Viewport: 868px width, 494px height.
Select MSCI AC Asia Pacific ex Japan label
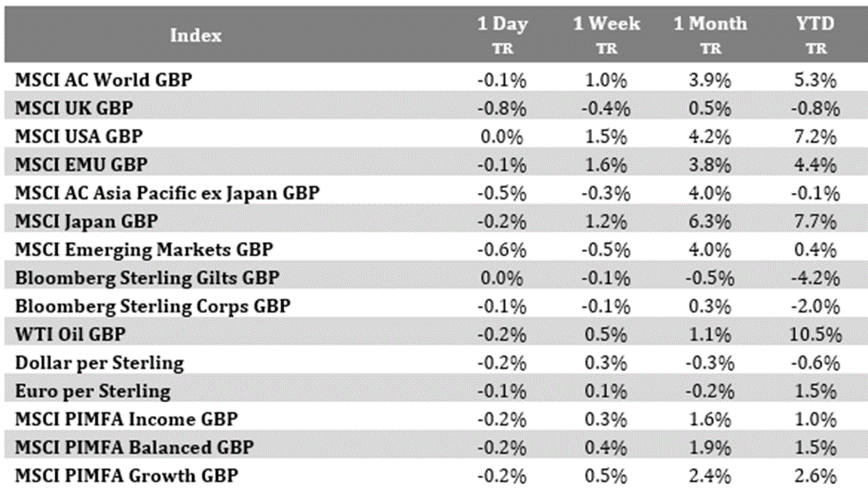(168, 193)
